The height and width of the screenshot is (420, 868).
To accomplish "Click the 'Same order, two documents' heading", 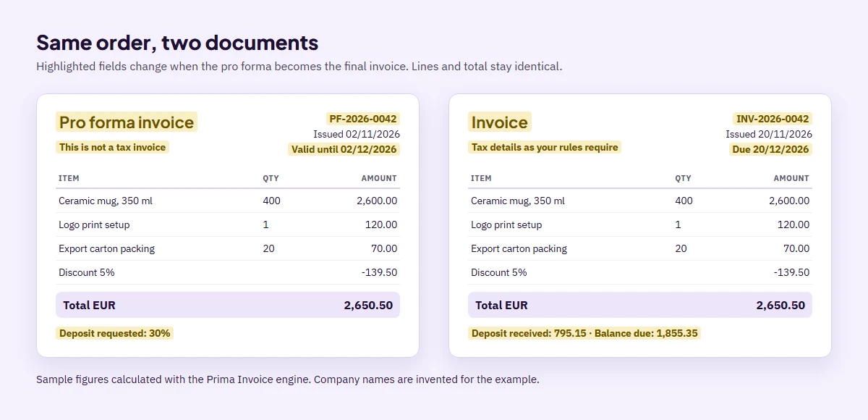I will pos(177,42).
